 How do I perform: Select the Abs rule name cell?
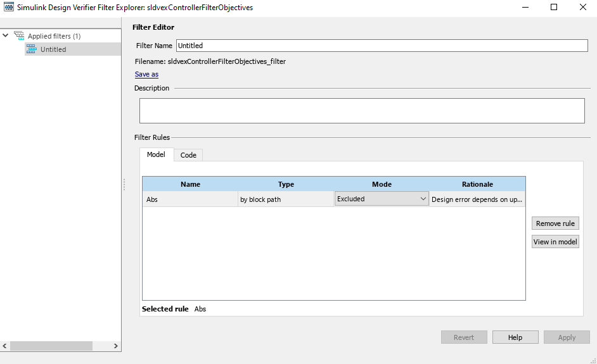[x=190, y=199]
